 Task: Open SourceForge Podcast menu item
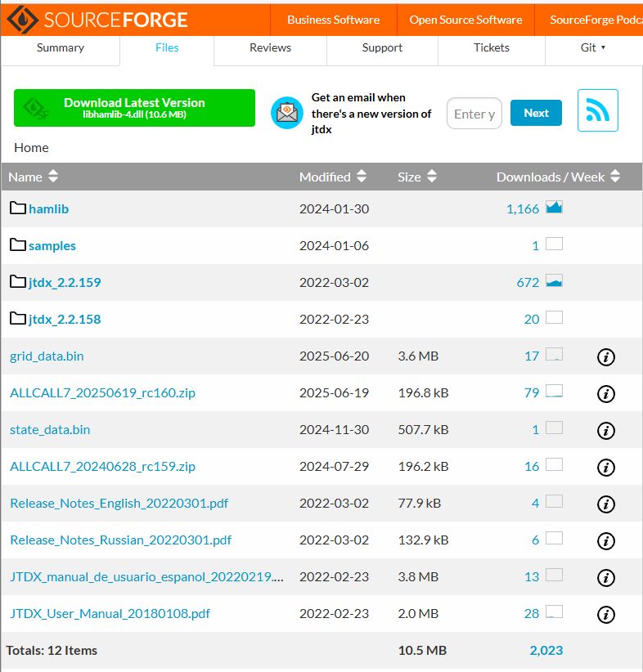[596, 20]
